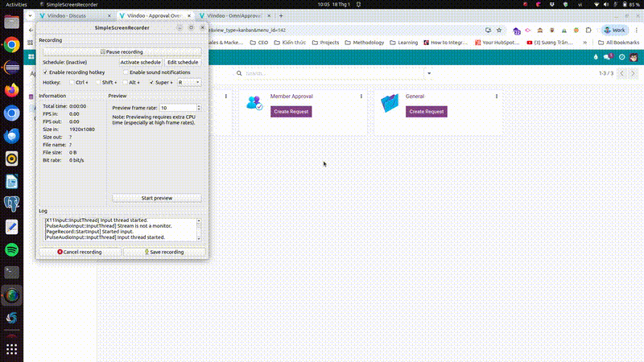The height and width of the screenshot is (362, 644).
Task: Click the General folder icon
Action: coord(390,103)
